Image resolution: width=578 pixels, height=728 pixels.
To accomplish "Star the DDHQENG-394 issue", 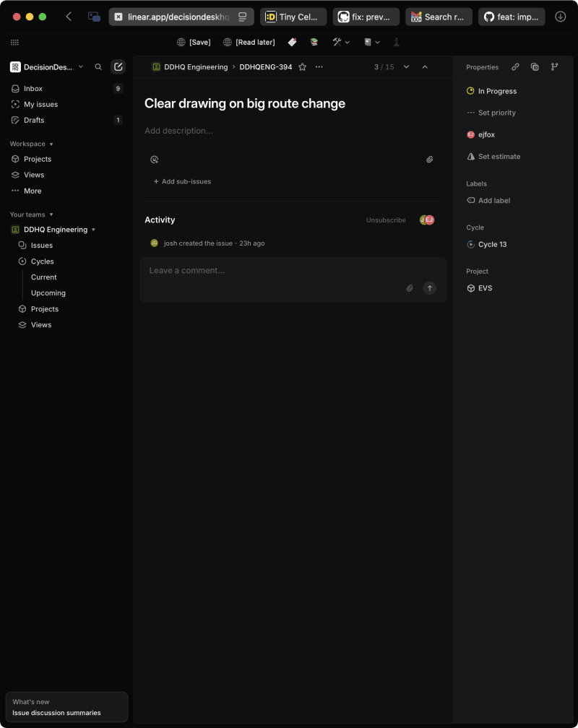I will [302, 66].
